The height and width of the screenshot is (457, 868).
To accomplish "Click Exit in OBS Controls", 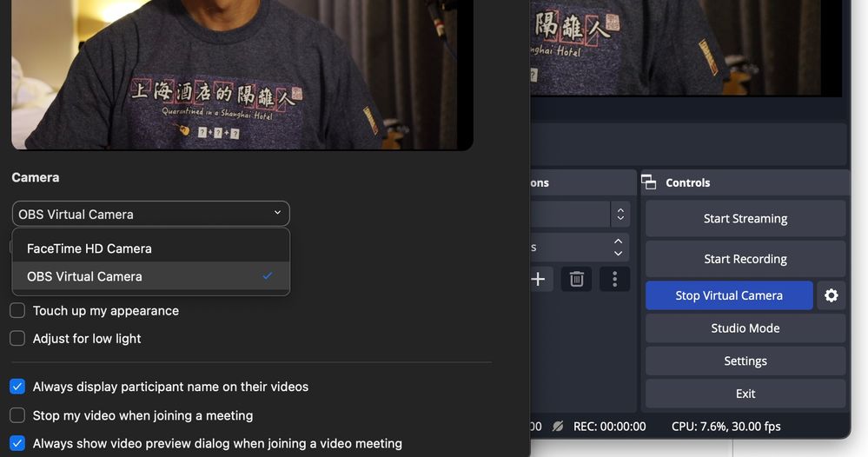I will coord(745,394).
